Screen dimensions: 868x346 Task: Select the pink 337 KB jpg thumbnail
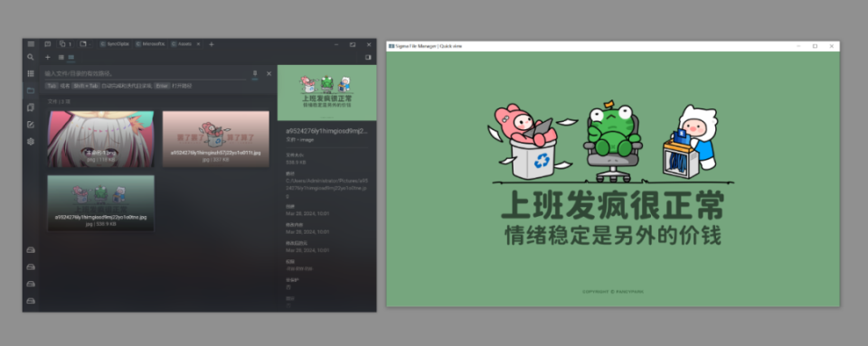tap(215, 139)
